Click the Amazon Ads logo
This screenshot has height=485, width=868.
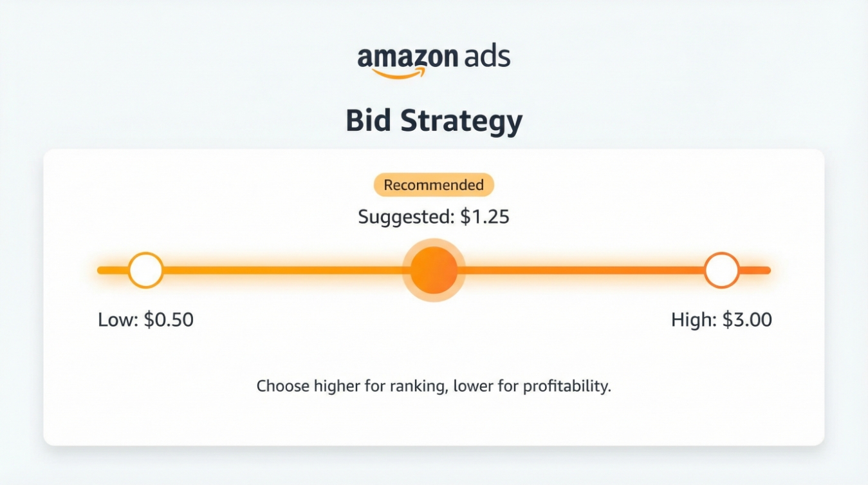tap(434, 61)
